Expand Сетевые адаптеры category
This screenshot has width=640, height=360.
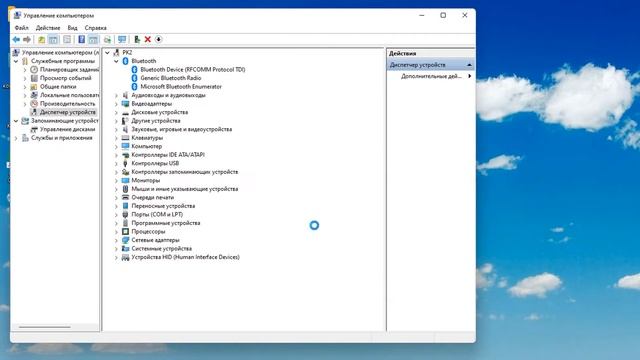(116, 240)
